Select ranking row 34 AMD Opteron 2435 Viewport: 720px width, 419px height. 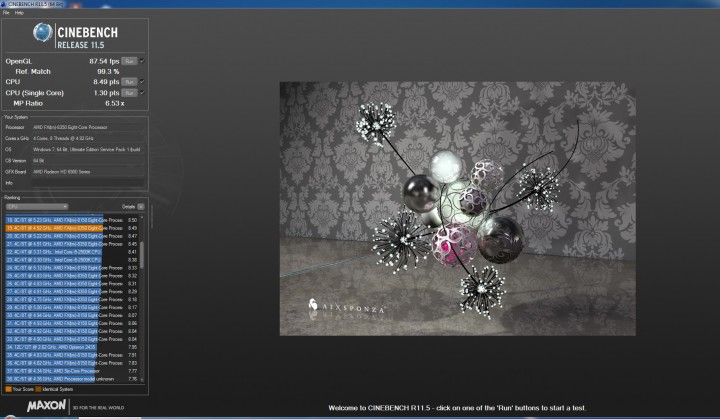(x=72, y=347)
